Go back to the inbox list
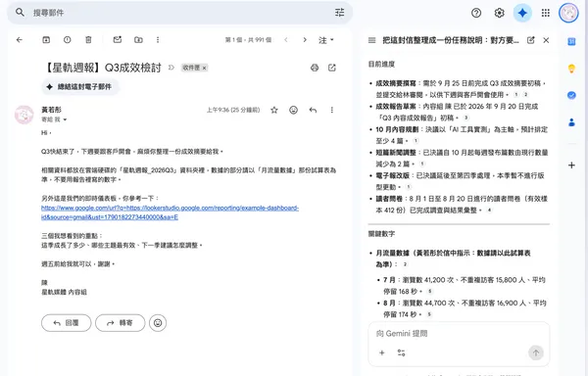This screenshot has width=588, height=376. click(20, 40)
